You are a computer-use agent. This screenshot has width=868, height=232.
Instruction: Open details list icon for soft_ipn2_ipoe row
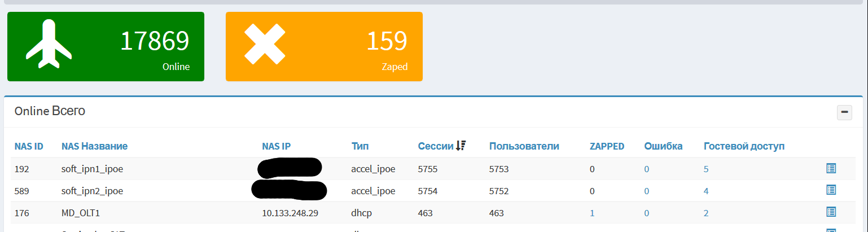point(831,190)
